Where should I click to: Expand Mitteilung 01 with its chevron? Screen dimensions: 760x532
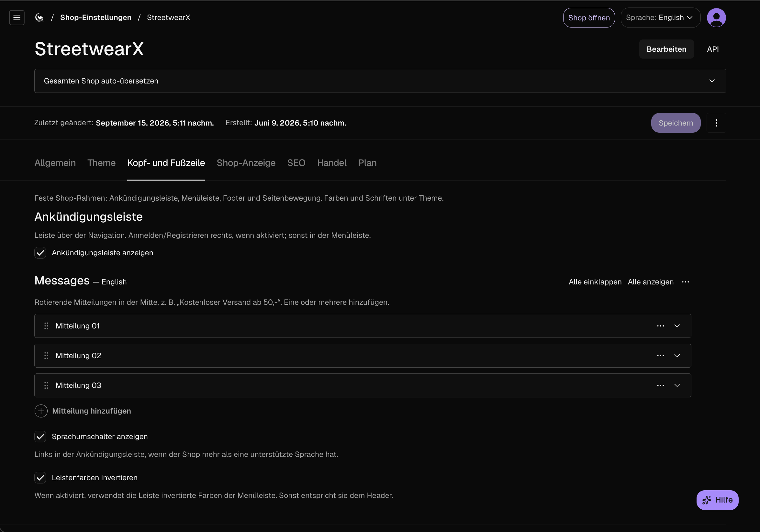coord(677,326)
